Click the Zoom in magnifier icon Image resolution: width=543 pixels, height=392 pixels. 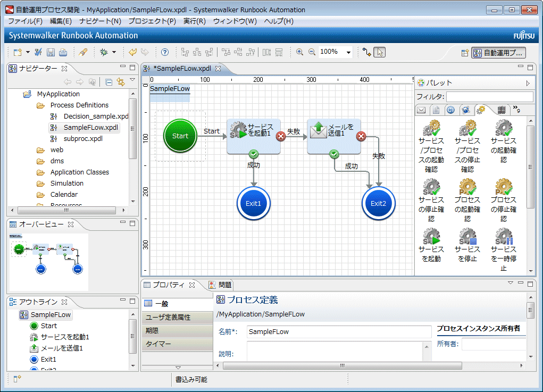pyautogui.click(x=299, y=52)
